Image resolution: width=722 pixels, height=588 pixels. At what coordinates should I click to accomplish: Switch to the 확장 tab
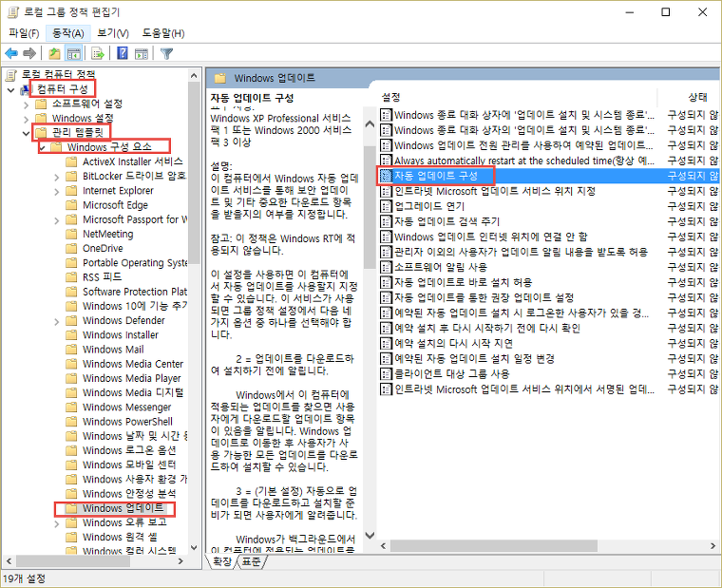[222, 561]
